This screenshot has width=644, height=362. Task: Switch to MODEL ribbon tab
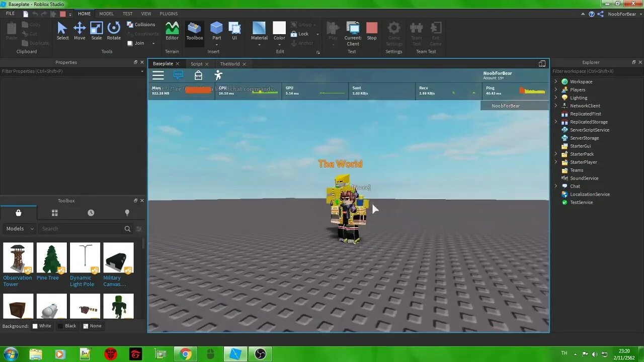(x=106, y=14)
